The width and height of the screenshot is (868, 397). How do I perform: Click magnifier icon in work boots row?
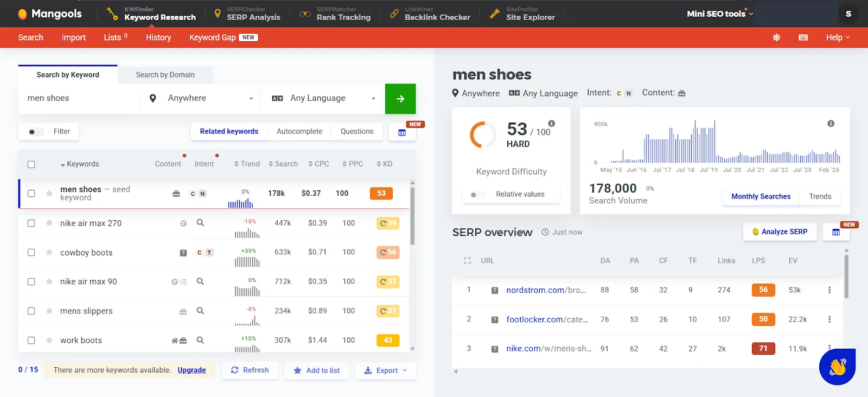pyautogui.click(x=200, y=340)
